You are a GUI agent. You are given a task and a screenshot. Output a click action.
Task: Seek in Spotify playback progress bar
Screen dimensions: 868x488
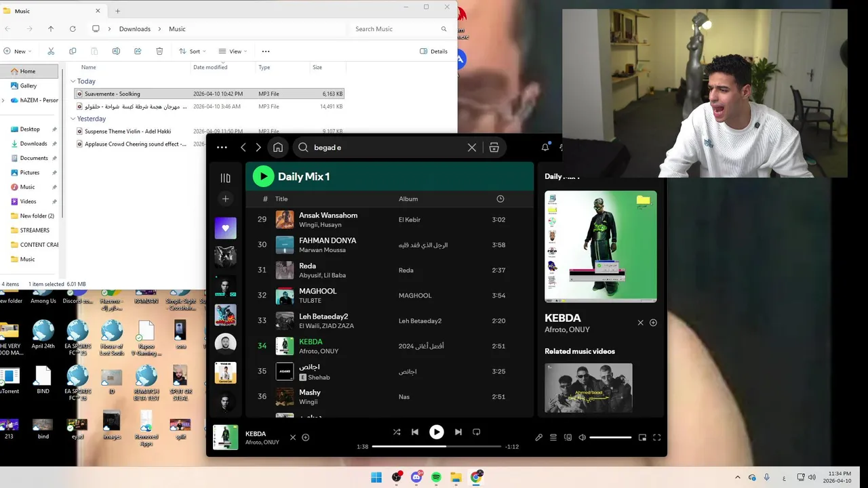(x=437, y=447)
